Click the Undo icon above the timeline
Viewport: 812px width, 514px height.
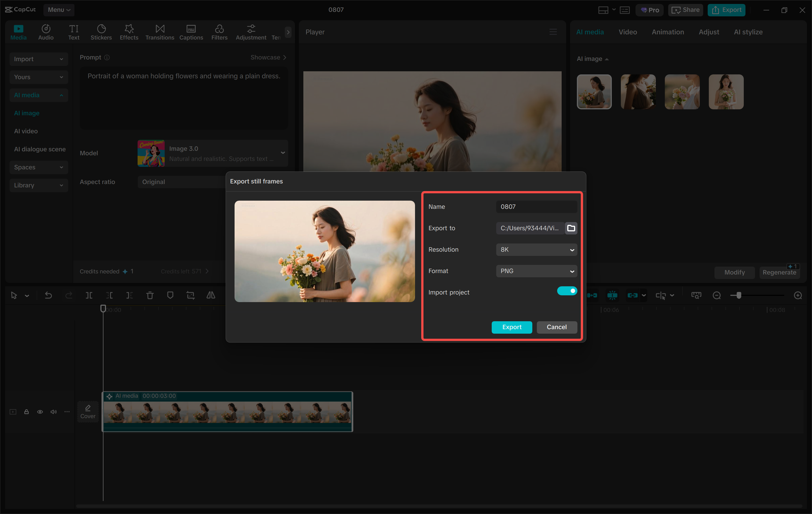[48, 295]
